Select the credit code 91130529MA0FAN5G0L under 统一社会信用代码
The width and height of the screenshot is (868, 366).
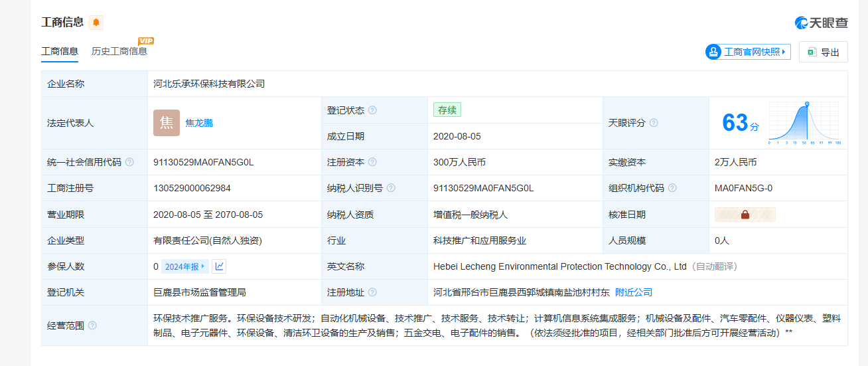(204, 162)
